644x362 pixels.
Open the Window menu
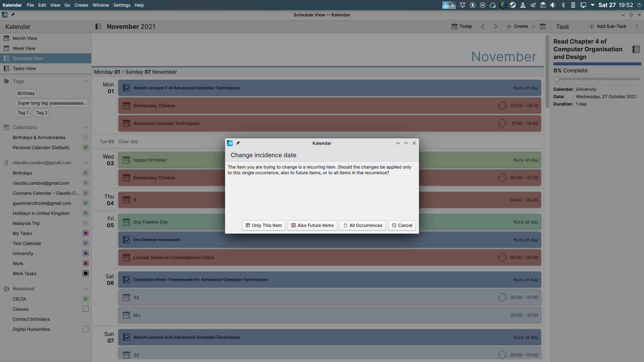point(101,5)
